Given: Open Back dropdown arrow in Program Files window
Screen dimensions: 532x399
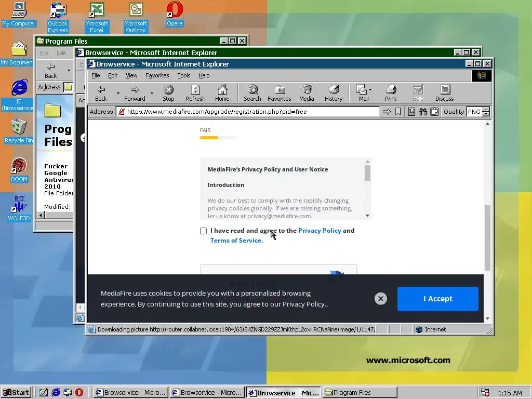Looking at the screenshot, I should pyautogui.click(x=69, y=71).
